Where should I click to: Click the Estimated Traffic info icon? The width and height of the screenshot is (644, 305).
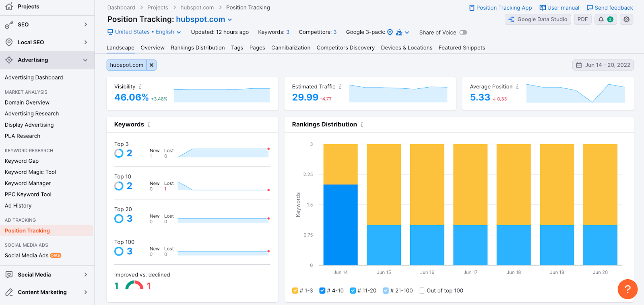340,87
